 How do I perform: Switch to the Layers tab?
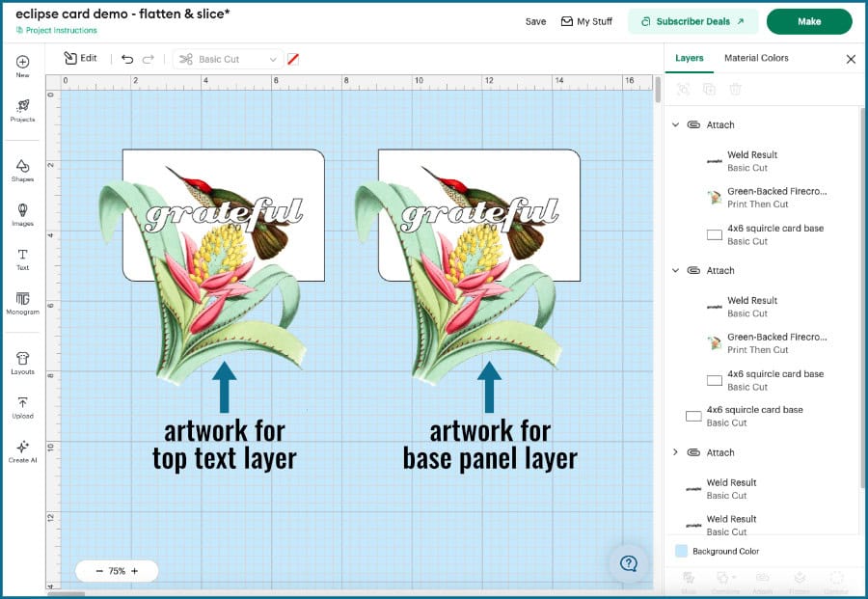pyautogui.click(x=690, y=58)
